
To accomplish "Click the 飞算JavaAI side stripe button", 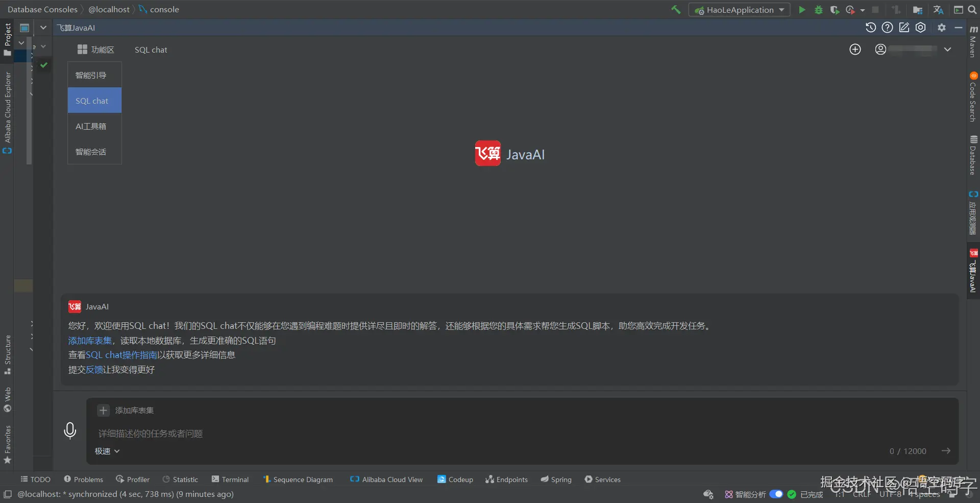I will coord(973,271).
